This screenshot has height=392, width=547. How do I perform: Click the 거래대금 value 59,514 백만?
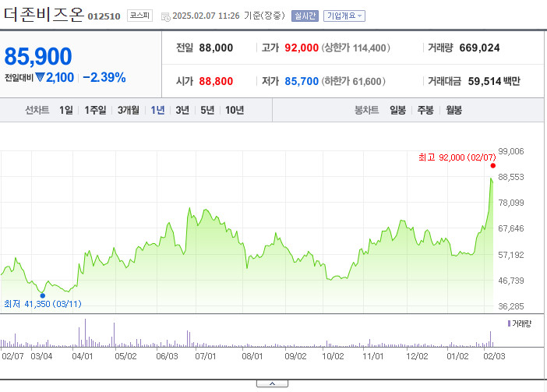tap(494, 81)
